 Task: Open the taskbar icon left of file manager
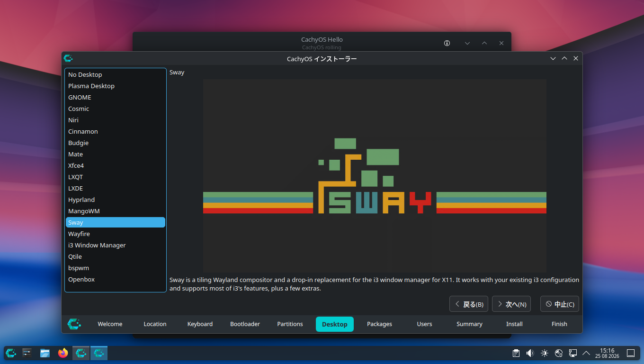coord(27,353)
